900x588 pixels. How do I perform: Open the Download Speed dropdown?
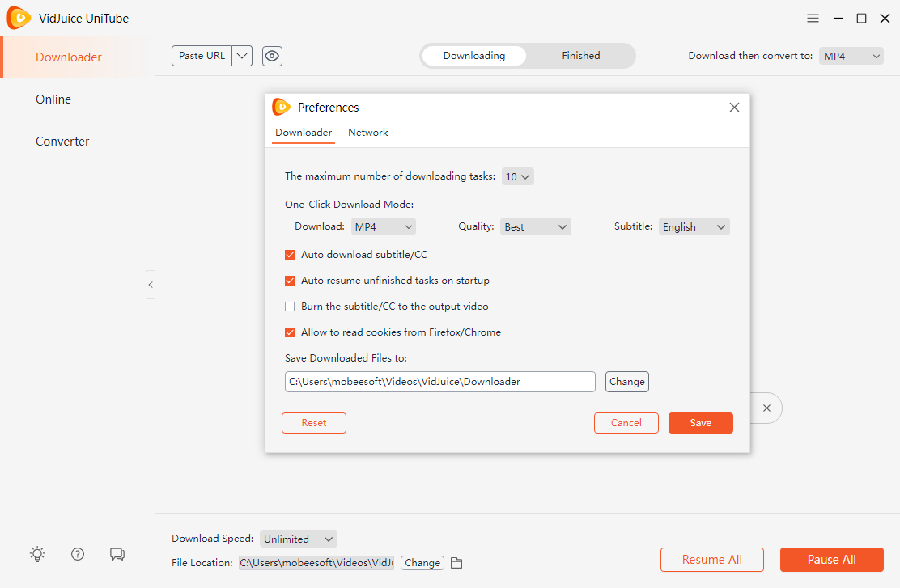click(299, 539)
